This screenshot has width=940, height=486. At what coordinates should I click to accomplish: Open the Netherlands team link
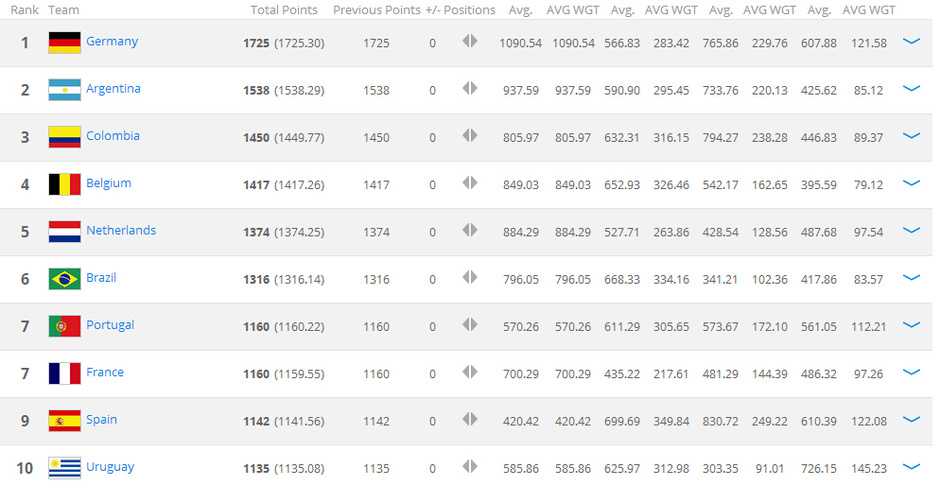coord(121,230)
